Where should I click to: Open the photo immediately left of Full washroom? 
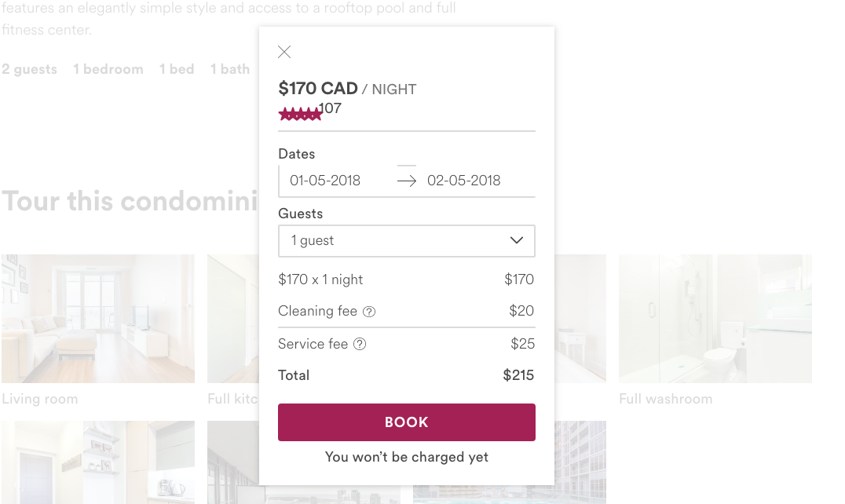point(580,318)
